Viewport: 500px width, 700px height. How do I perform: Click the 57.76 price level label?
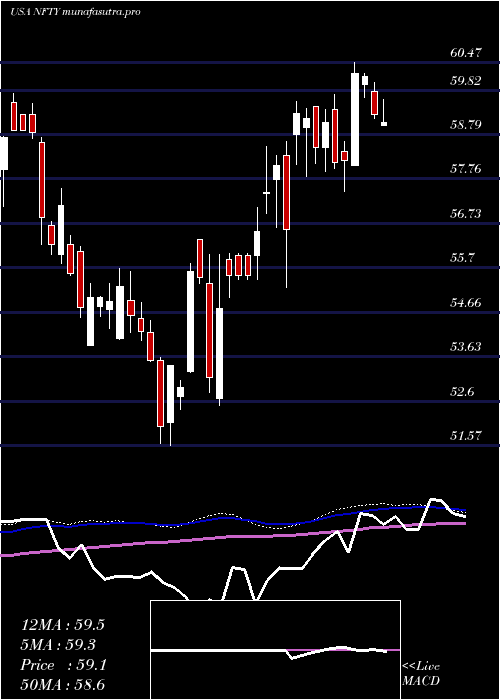466,169
